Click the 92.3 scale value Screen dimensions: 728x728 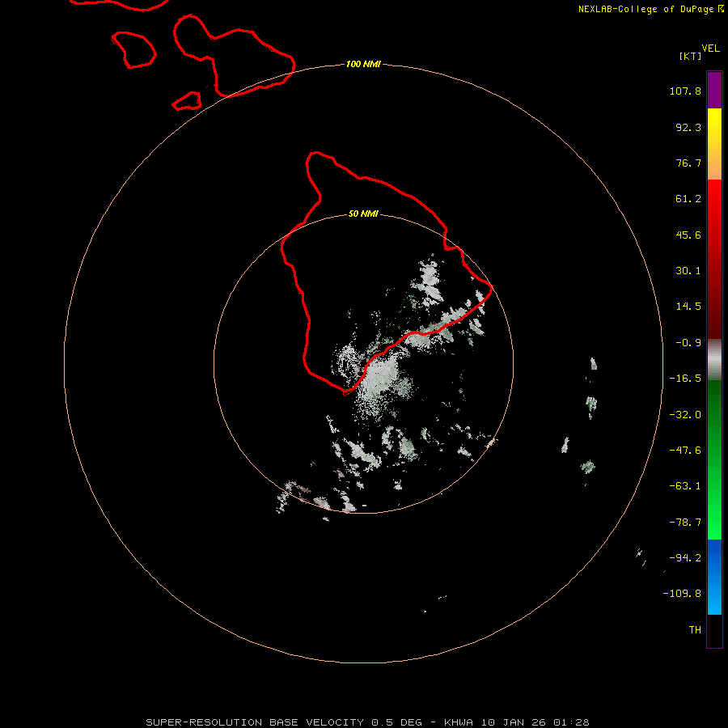point(688,127)
